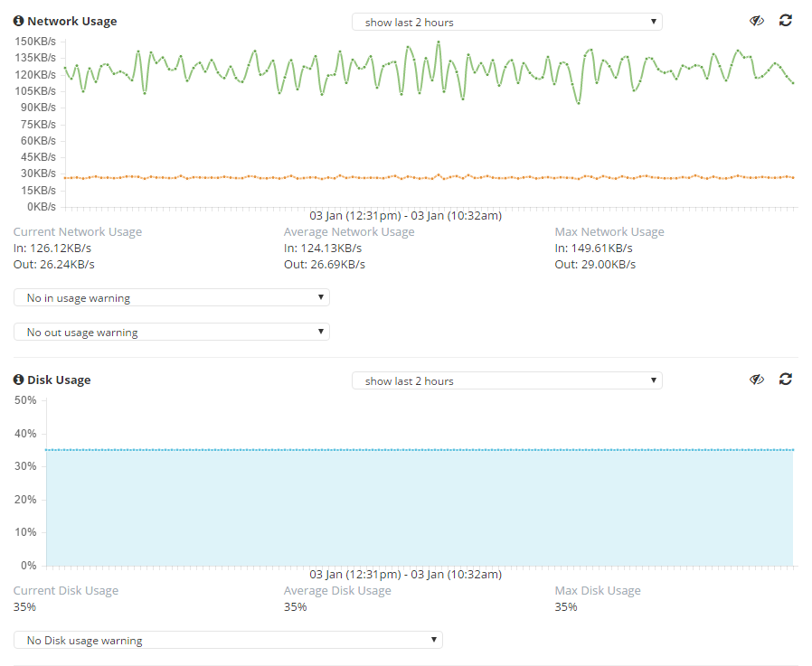Screen dimensions: 812x666
Task: Hide the Disk Usage graph
Action: (757, 380)
